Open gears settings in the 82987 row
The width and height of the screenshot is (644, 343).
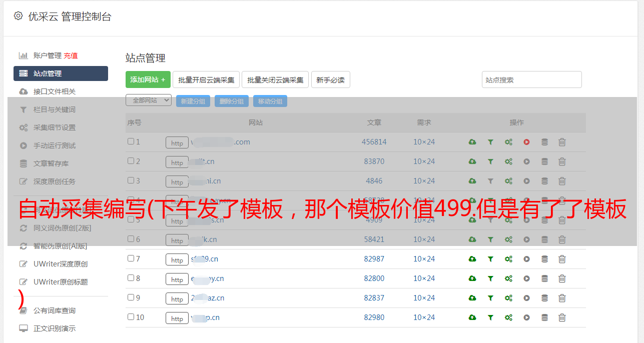[x=508, y=259]
